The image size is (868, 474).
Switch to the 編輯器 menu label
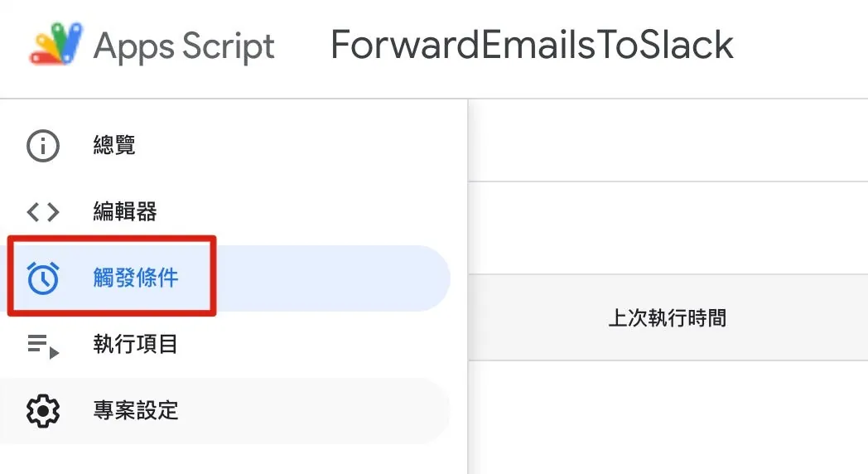(125, 211)
